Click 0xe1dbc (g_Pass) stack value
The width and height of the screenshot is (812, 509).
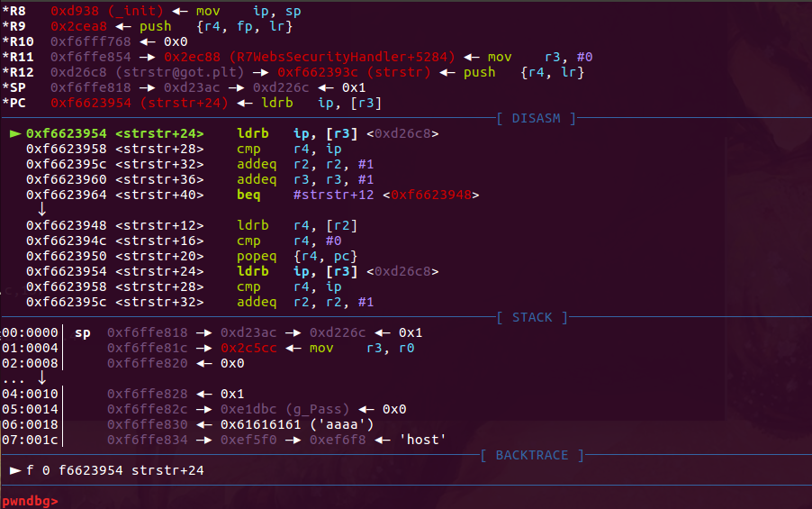coord(284,409)
